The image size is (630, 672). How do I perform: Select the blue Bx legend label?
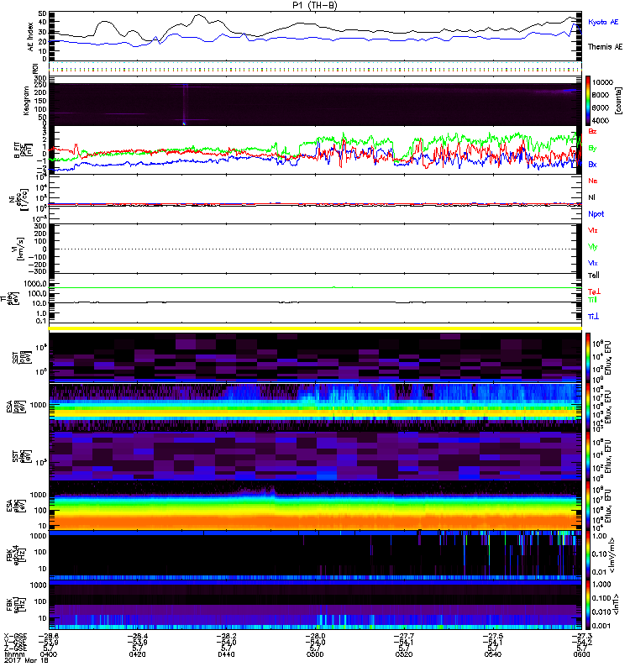592,165
